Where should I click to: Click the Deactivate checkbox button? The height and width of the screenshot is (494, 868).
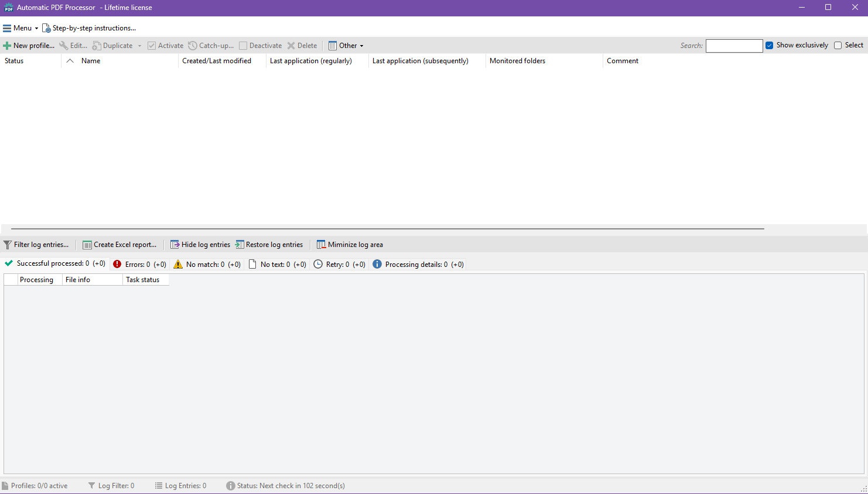(x=243, y=46)
